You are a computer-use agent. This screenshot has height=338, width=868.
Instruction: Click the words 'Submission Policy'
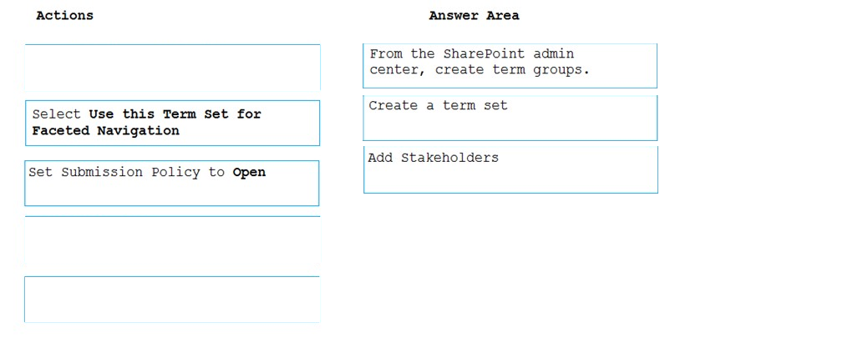[130, 172]
